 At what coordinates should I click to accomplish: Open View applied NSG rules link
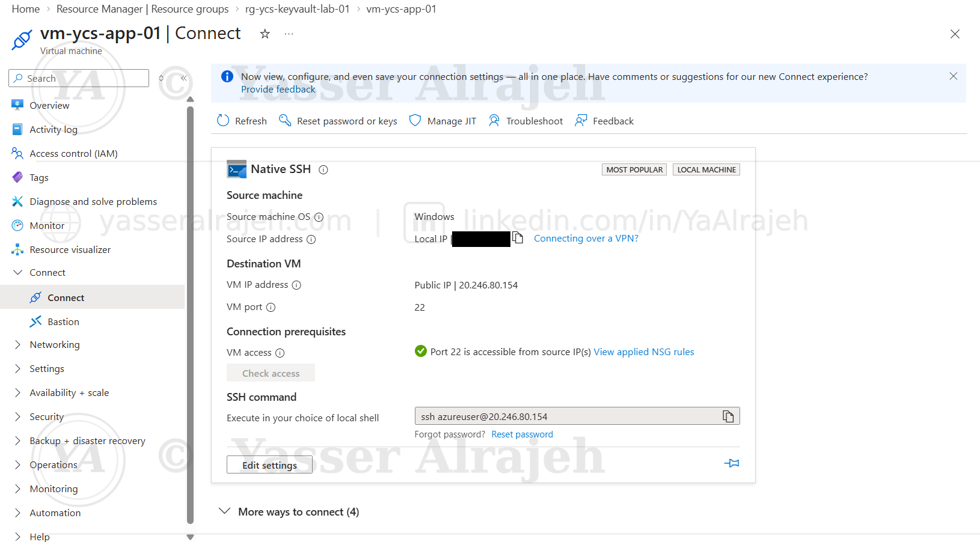pyautogui.click(x=644, y=352)
